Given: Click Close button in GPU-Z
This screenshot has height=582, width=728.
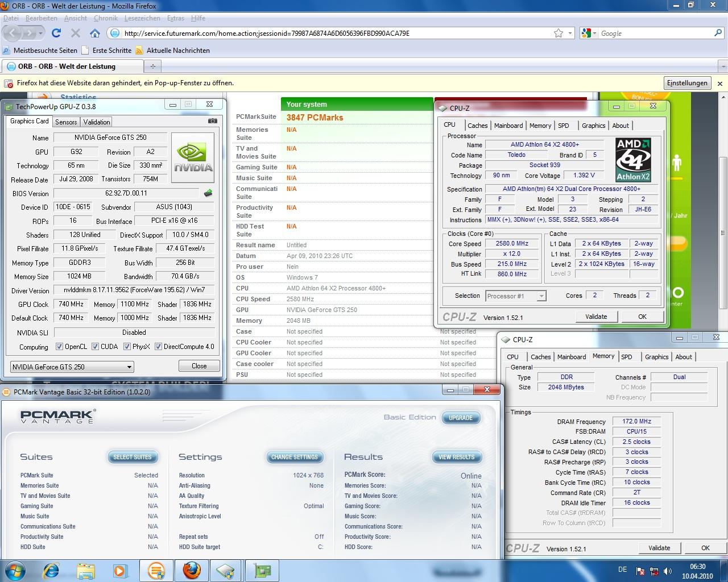Looking at the screenshot, I should tap(199, 366).
